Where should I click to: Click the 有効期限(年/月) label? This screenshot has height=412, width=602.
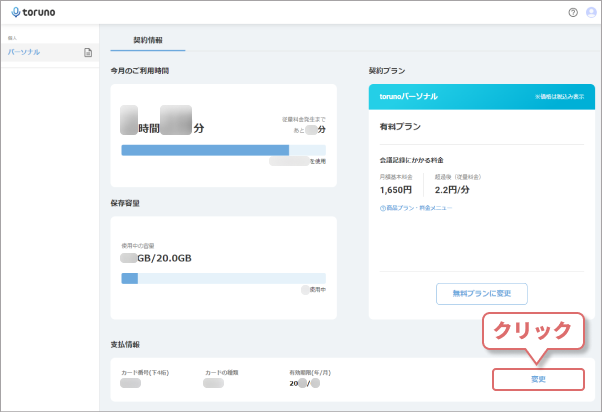(x=310, y=372)
